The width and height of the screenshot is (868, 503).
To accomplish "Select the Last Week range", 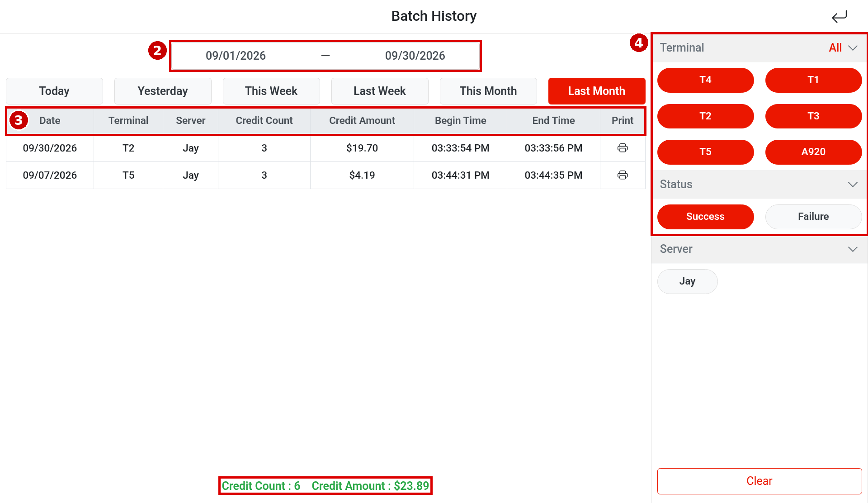I will coord(380,91).
